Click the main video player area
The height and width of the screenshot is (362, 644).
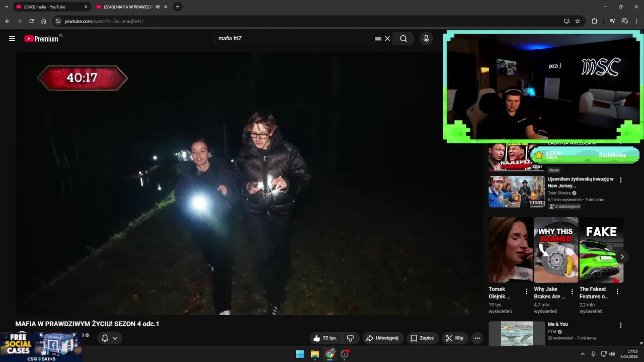coord(249,184)
